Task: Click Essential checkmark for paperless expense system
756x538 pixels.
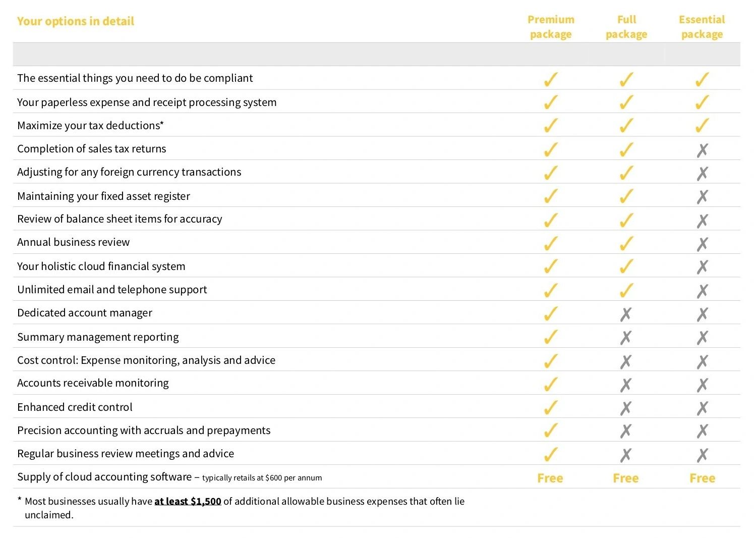Action: click(x=702, y=102)
